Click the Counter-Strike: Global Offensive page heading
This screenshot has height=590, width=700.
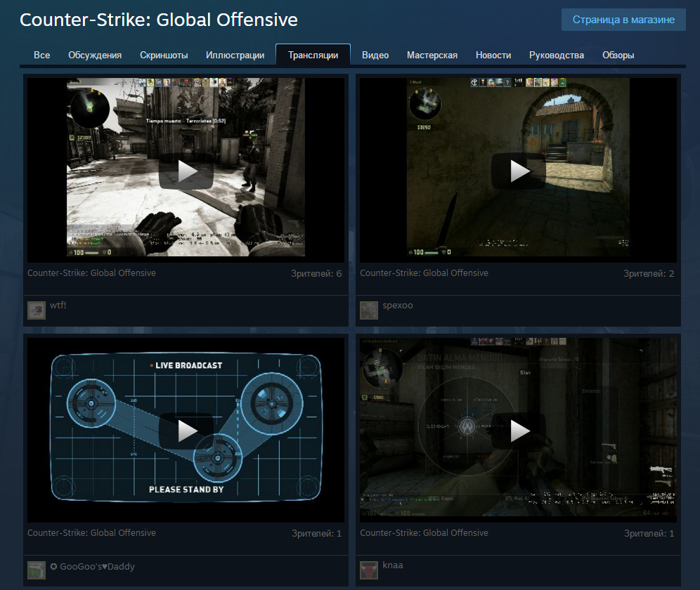coord(158,20)
